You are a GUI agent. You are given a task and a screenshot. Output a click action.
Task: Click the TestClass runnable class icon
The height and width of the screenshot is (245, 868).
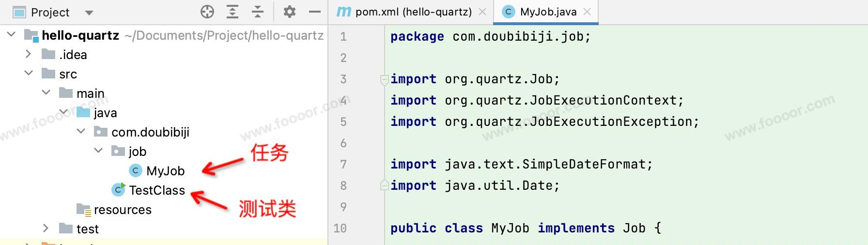pyautogui.click(x=118, y=190)
